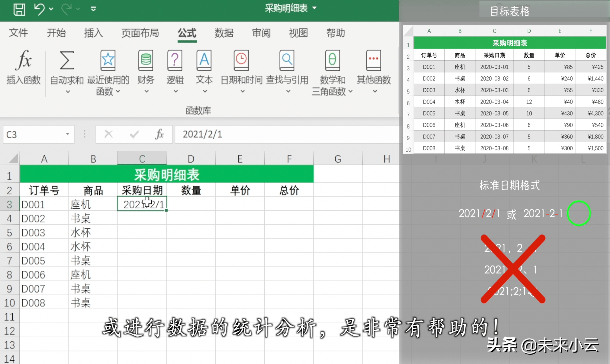
Task: Click the Save icon in title bar
Action: click(19, 9)
